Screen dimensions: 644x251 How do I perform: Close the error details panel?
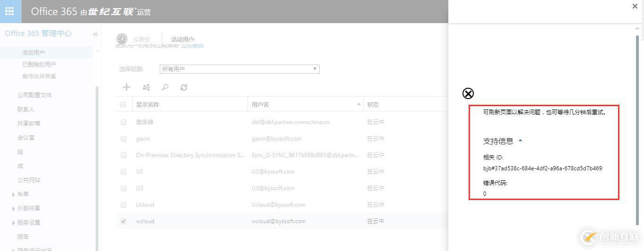click(635, 6)
